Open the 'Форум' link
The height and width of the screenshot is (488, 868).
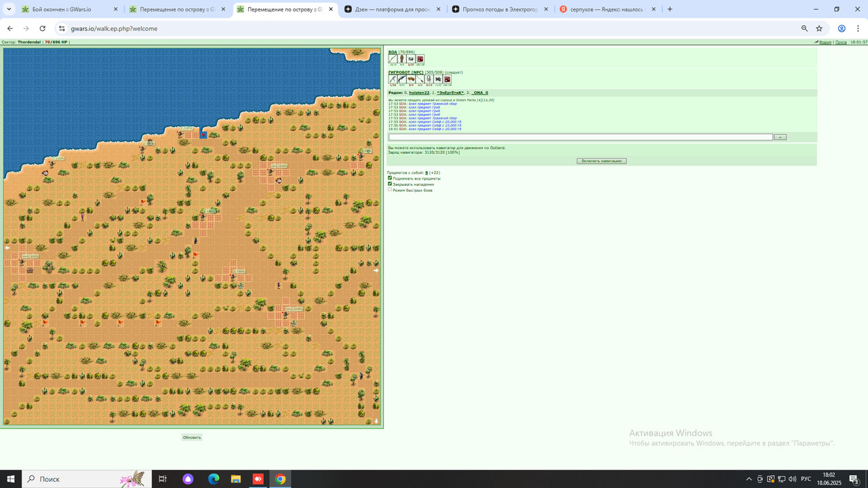825,42
